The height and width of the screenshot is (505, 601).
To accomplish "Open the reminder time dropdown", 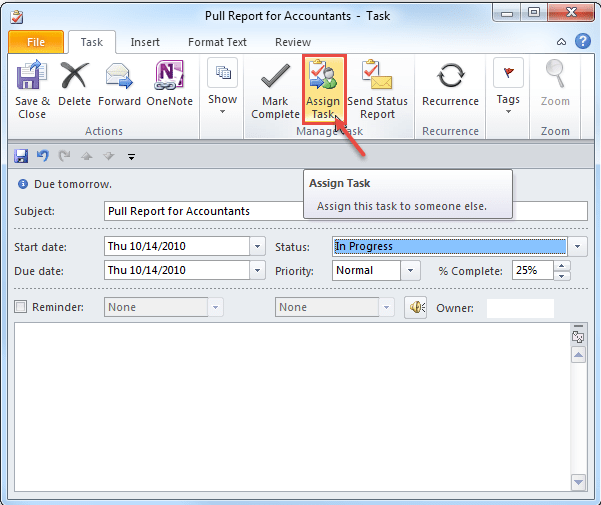I will (386, 307).
